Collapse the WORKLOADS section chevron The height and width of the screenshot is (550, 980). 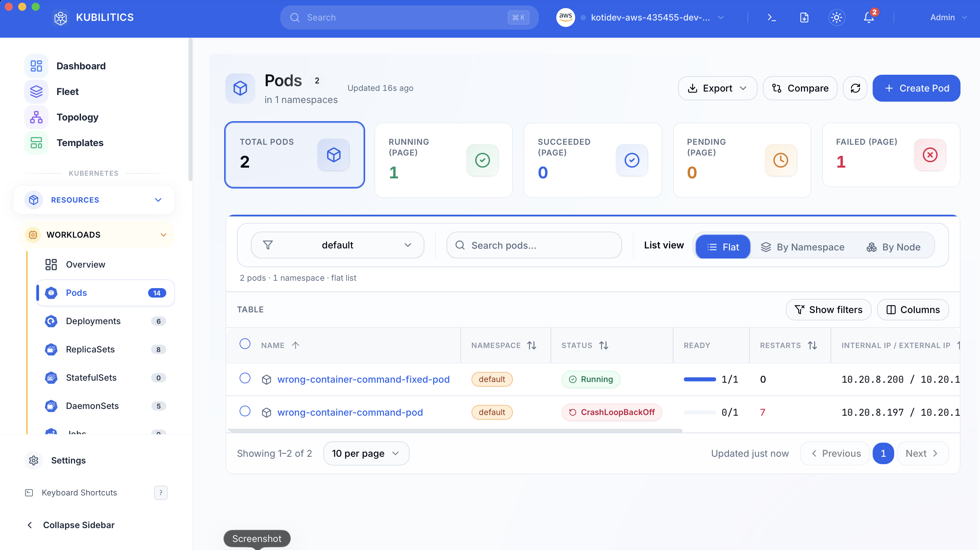point(164,235)
